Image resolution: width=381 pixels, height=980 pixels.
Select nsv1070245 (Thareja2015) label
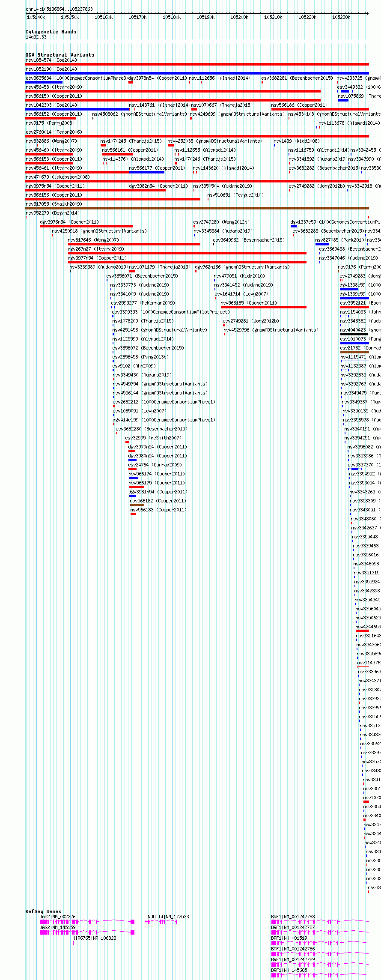click(131, 141)
